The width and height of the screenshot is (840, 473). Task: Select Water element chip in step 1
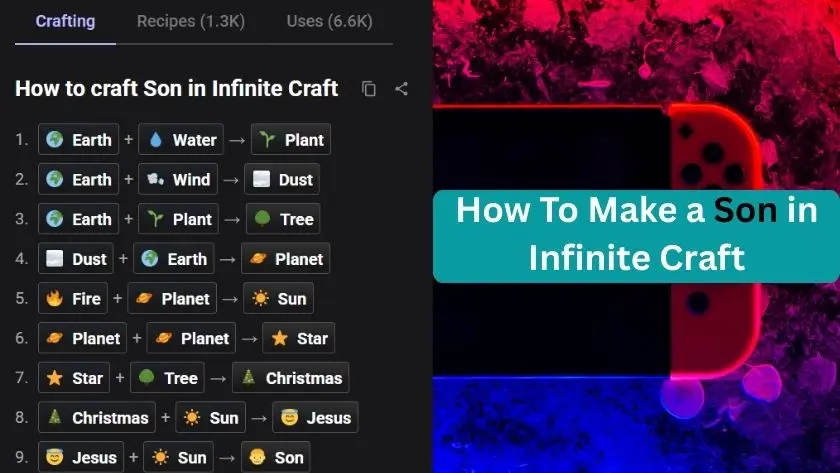pos(181,139)
